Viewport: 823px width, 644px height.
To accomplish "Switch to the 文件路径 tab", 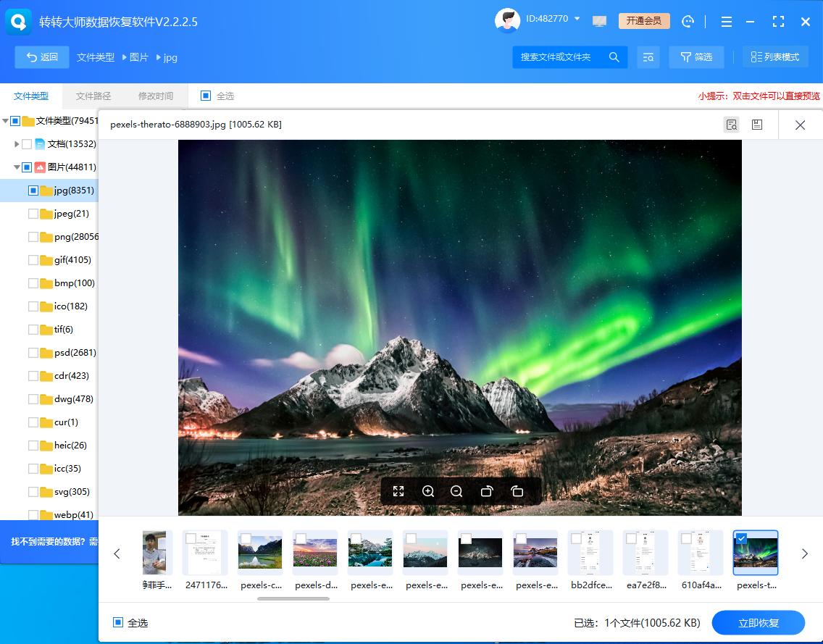I will (93, 95).
